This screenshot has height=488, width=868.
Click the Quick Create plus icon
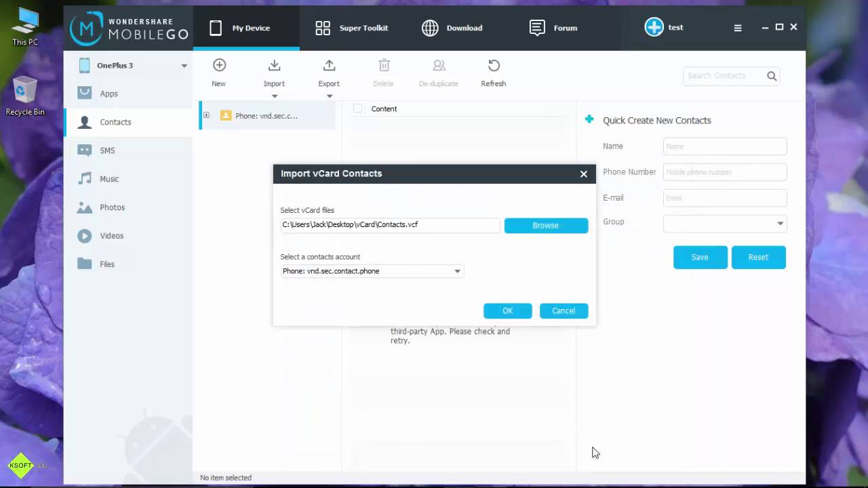click(589, 119)
